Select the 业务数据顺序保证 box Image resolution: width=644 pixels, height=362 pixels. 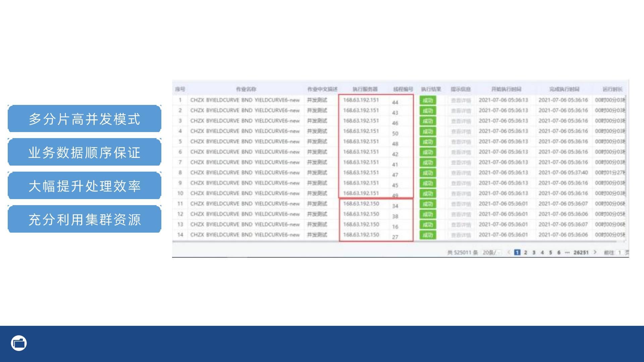point(85,152)
